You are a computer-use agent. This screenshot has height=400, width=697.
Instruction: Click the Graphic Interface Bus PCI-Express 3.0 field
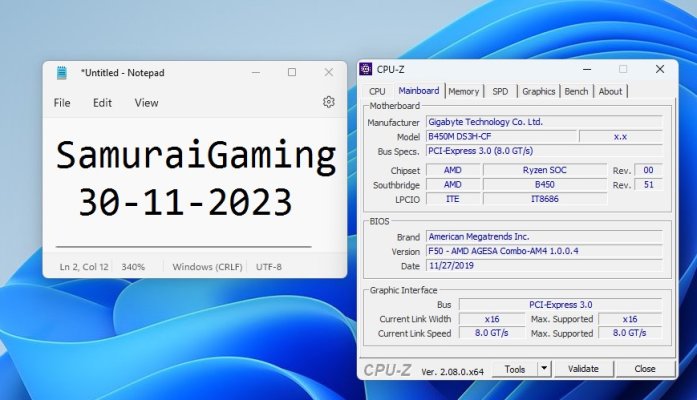tap(561, 304)
